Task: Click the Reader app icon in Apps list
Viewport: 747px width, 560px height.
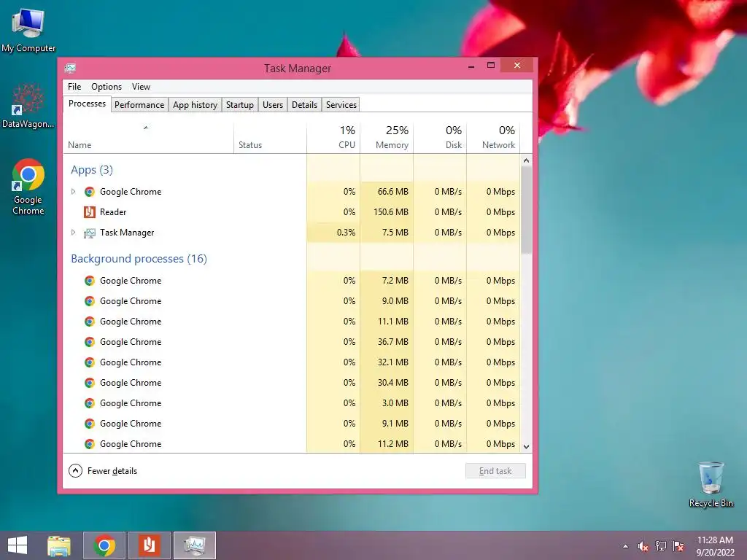Action: tap(90, 212)
